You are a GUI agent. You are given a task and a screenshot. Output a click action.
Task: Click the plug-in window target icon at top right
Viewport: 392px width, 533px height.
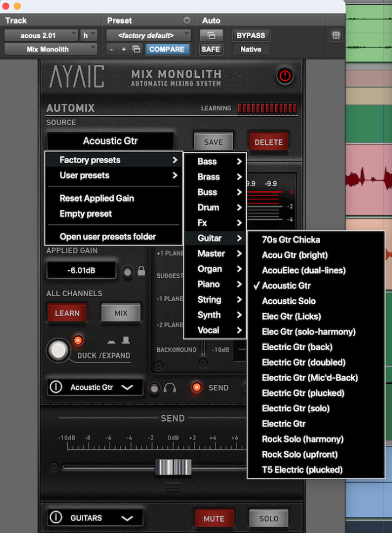pyautogui.click(x=336, y=35)
